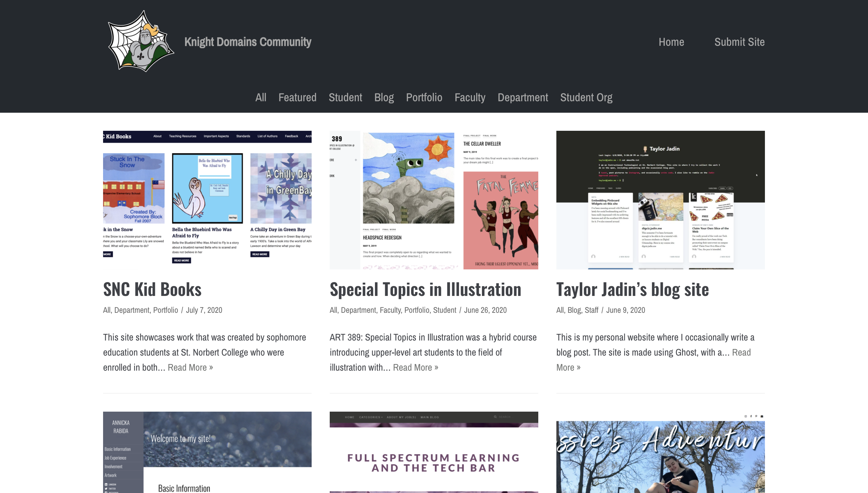The image size is (868, 493).
Task: Filter sites by All category
Action: (x=260, y=98)
